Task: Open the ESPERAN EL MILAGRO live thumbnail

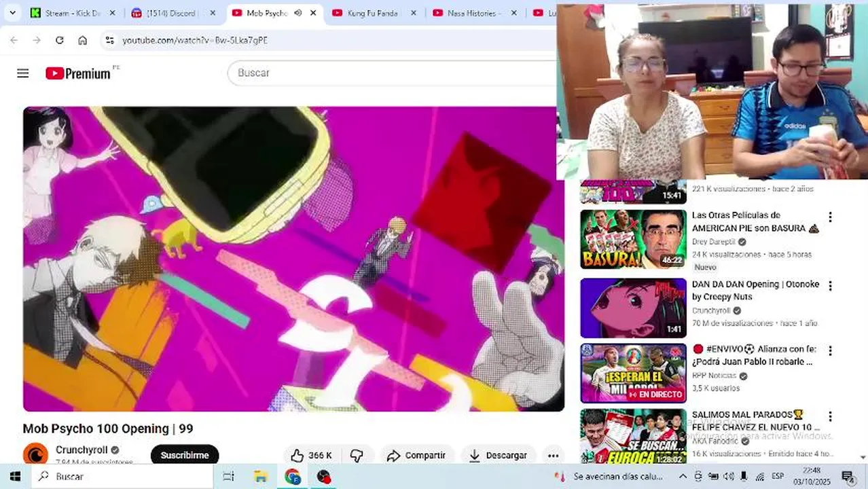Action: (x=633, y=373)
